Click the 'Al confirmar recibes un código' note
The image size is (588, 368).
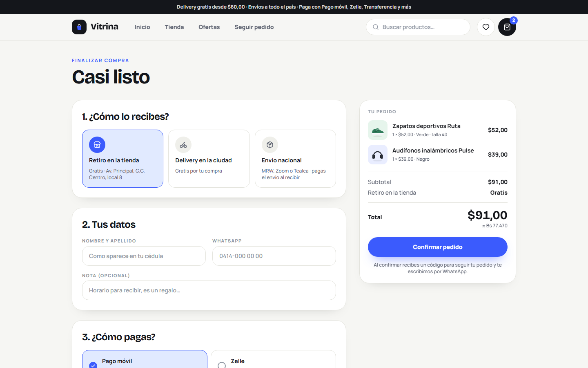pyautogui.click(x=438, y=268)
